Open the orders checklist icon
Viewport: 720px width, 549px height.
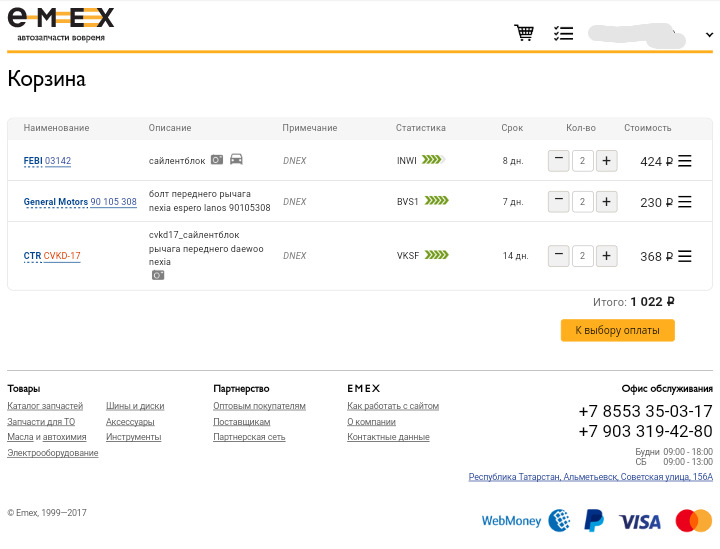[563, 33]
